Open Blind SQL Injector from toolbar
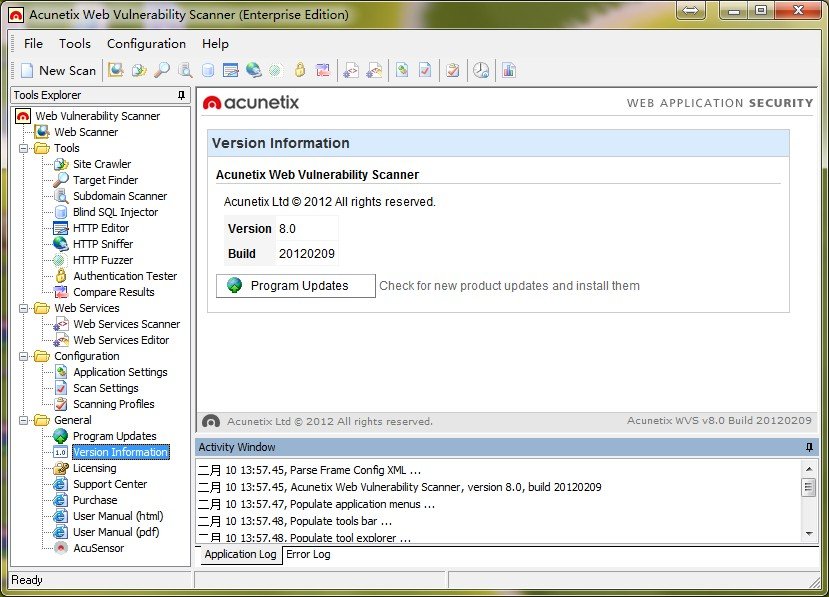The height and width of the screenshot is (597, 829). coord(208,70)
